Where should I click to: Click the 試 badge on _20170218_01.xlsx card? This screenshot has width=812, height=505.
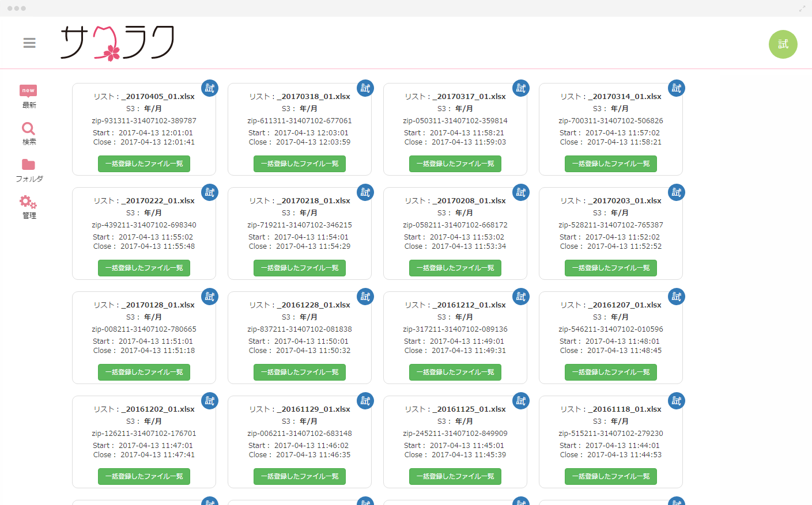click(365, 192)
